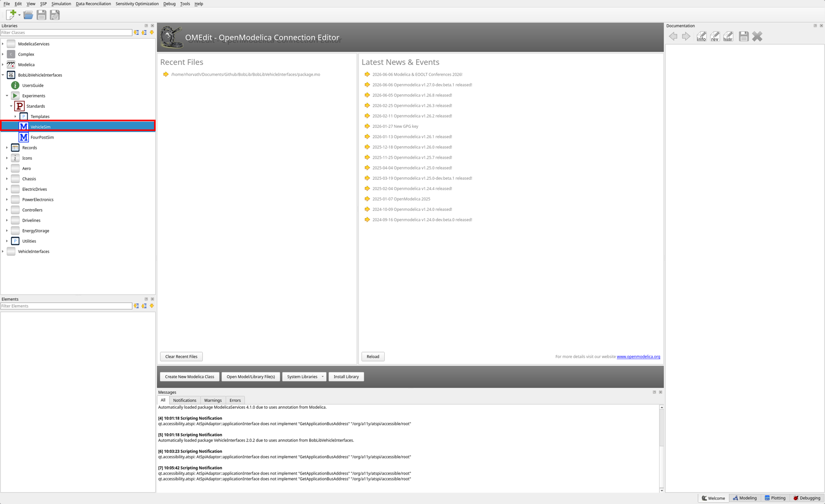Open the System Libraries dropdown
This screenshot has height=504, width=825.
(304, 377)
